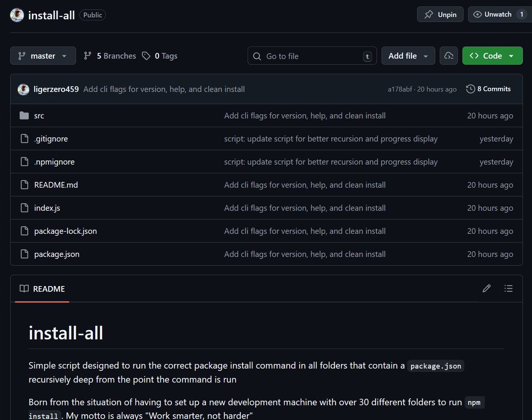Open the master branch dropdown
Viewport: 532px width, 420px height.
click(x=43, y=56)
